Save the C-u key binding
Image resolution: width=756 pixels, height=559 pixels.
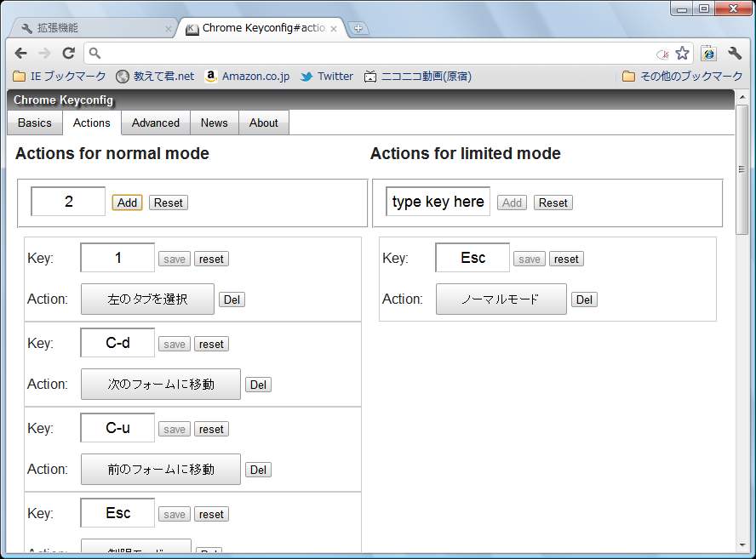coord(175,430)
